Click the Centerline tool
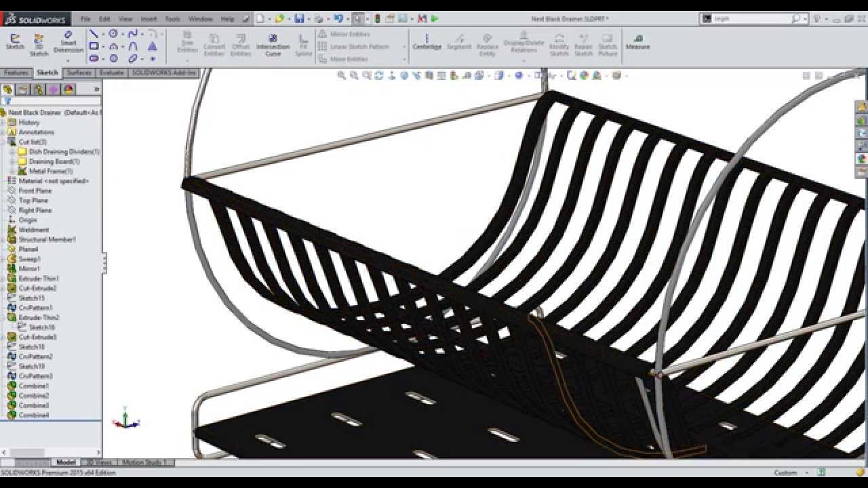The height and width of the screenshot is (488, 868). tap(427, 42)
